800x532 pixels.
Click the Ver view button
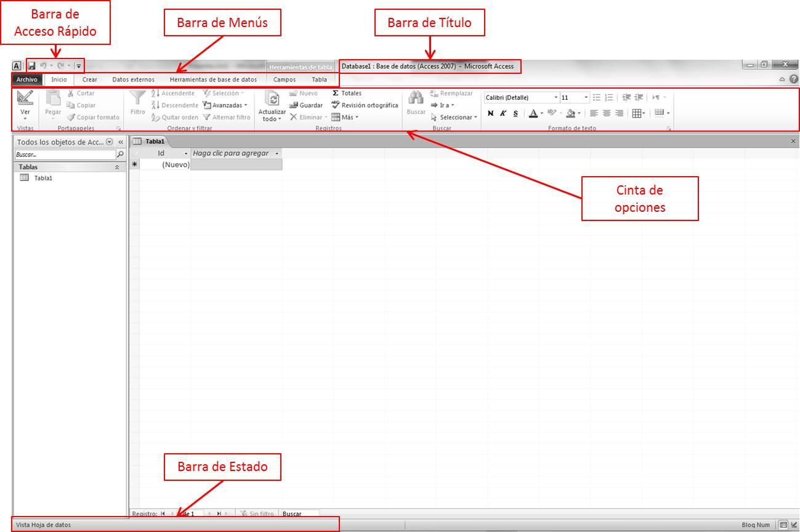[x=25, y=105]
